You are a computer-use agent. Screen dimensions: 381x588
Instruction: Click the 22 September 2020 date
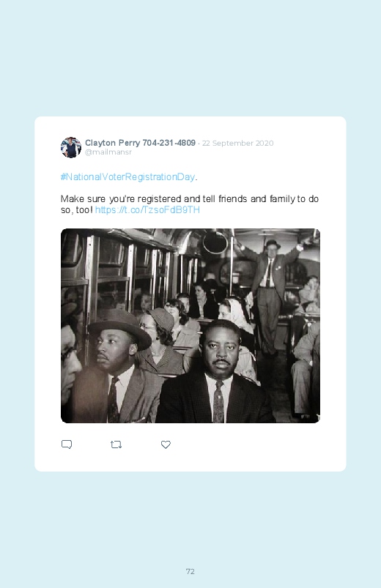tap(237, 144)
